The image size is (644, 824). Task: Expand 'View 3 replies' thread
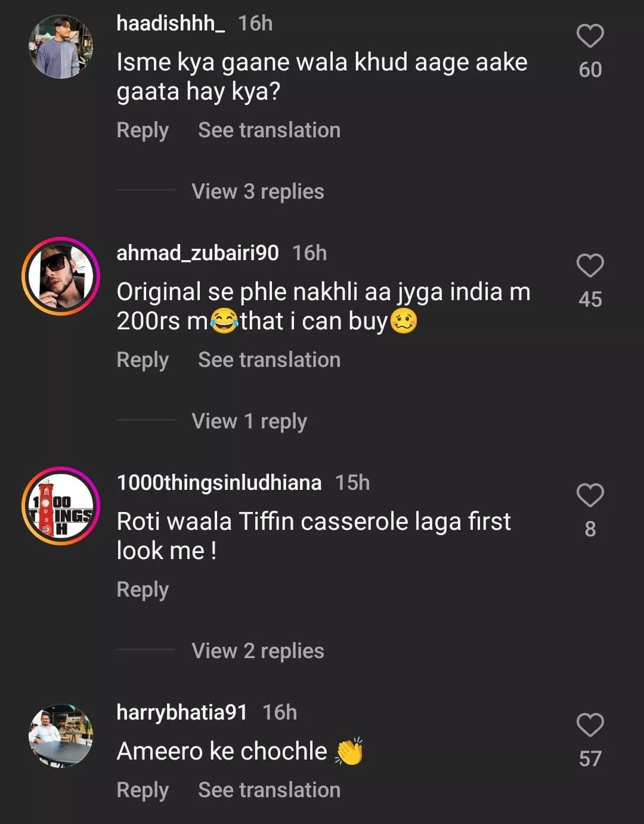click(258, 192)
